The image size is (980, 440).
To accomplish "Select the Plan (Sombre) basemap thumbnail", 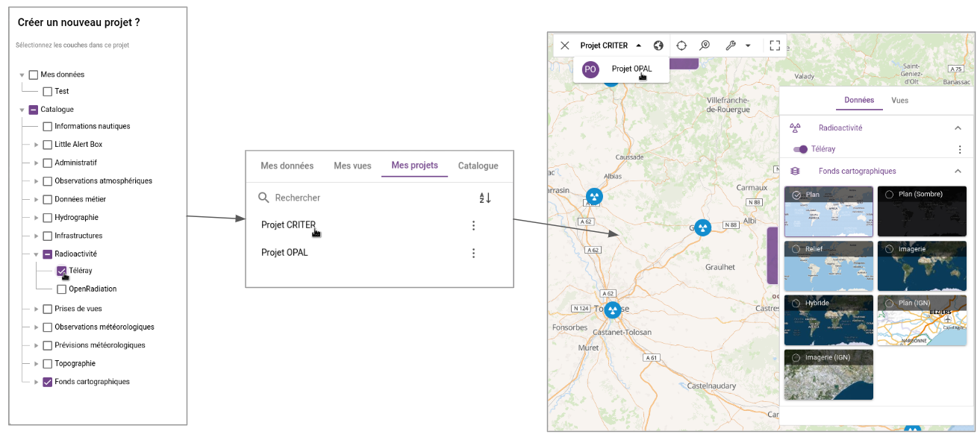I will coord(922,211).
